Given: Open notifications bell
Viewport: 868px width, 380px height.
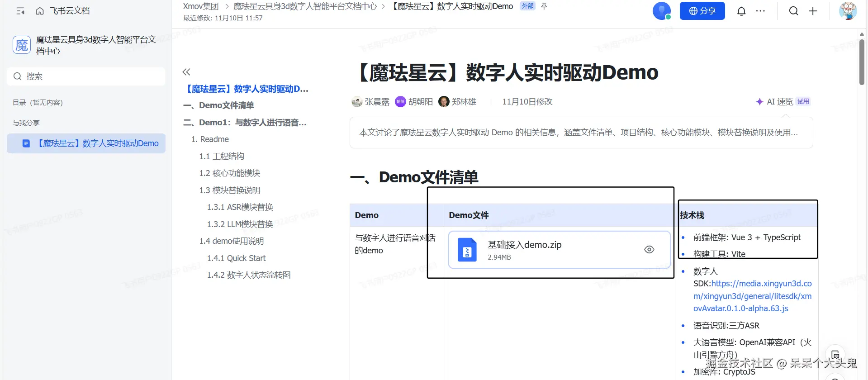Looking at the screenshot, I should pyautogui.click(x=741, y=11).
